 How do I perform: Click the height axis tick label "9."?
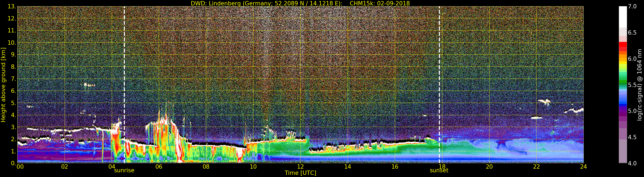click(14, 55)
